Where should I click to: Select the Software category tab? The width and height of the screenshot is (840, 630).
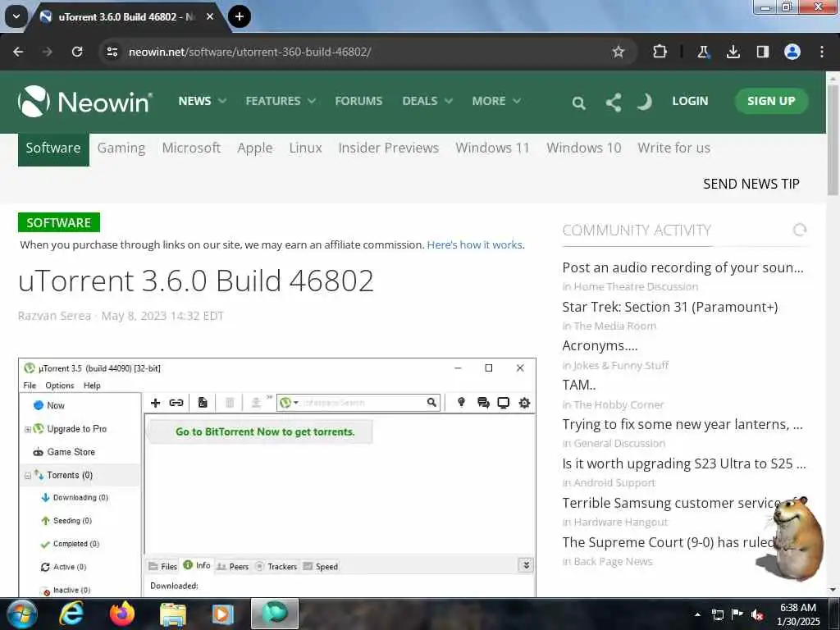click(x=53, y=148)
